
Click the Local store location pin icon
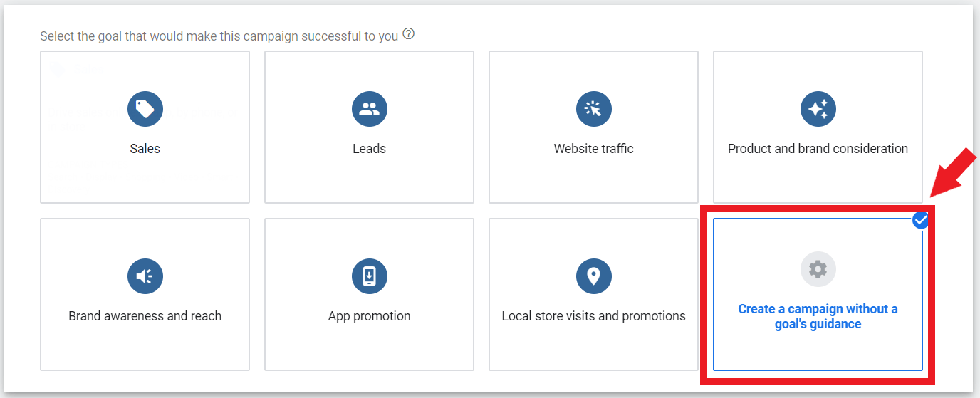(x=593, y=276)
